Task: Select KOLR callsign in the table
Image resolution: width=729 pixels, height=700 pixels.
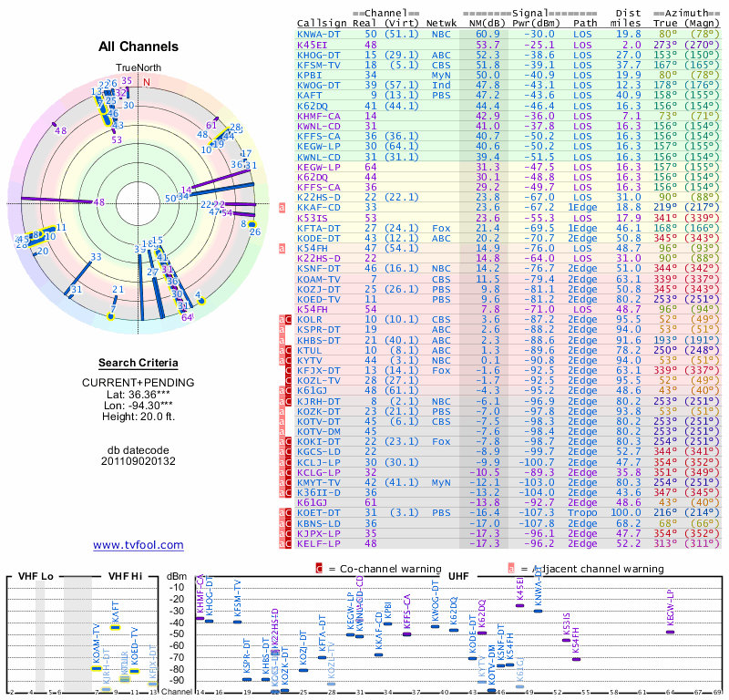Action: [309, 320]
